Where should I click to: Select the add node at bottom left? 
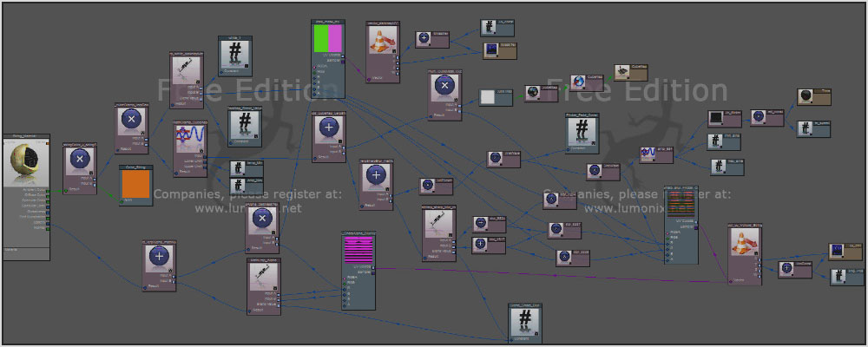(157, 256)
